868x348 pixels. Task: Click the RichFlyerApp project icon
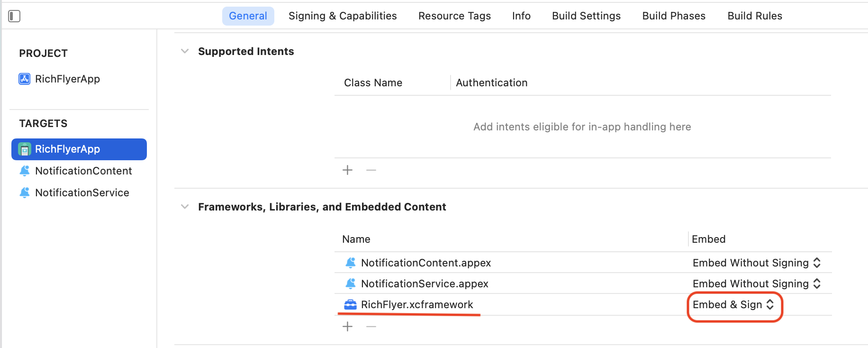pyautogui.click(x=25, y=79)
